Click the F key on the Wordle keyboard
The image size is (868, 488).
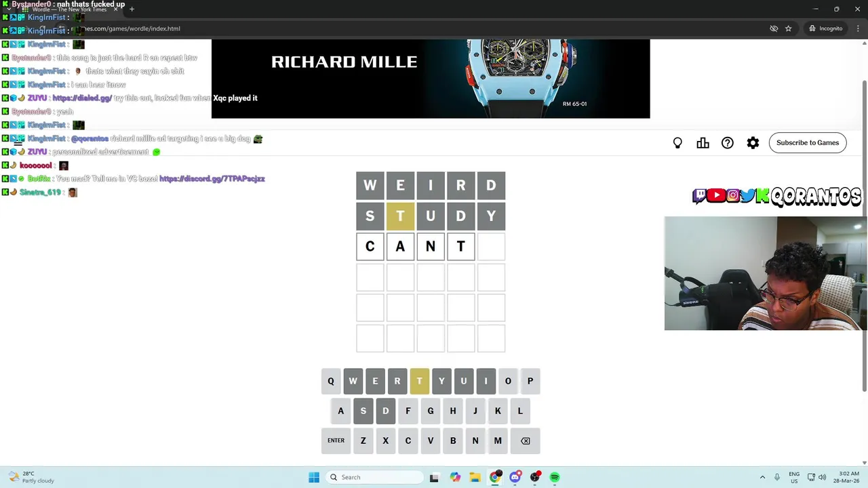coord(408,411)
